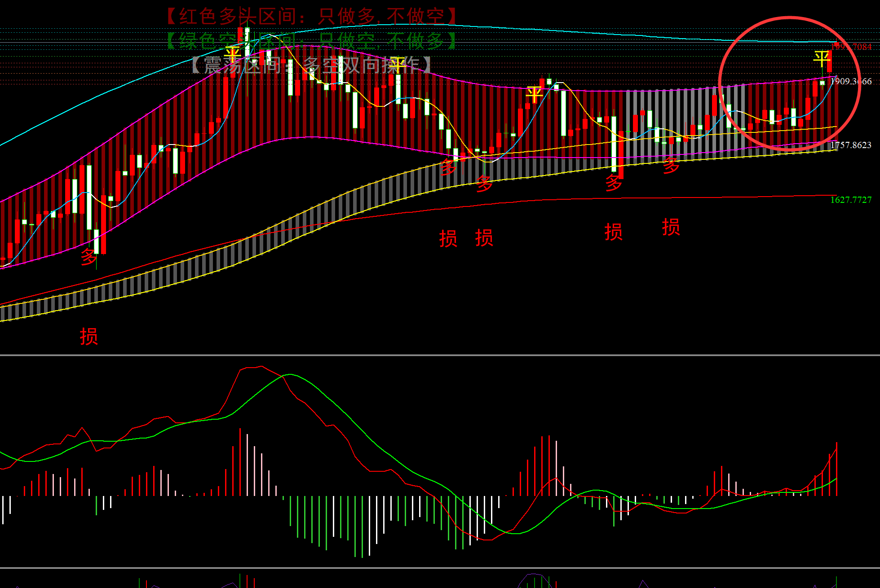Click the rightmost red 损 stop marker
Viewport: 880px width, 588px height.
[x=671, y=227]
